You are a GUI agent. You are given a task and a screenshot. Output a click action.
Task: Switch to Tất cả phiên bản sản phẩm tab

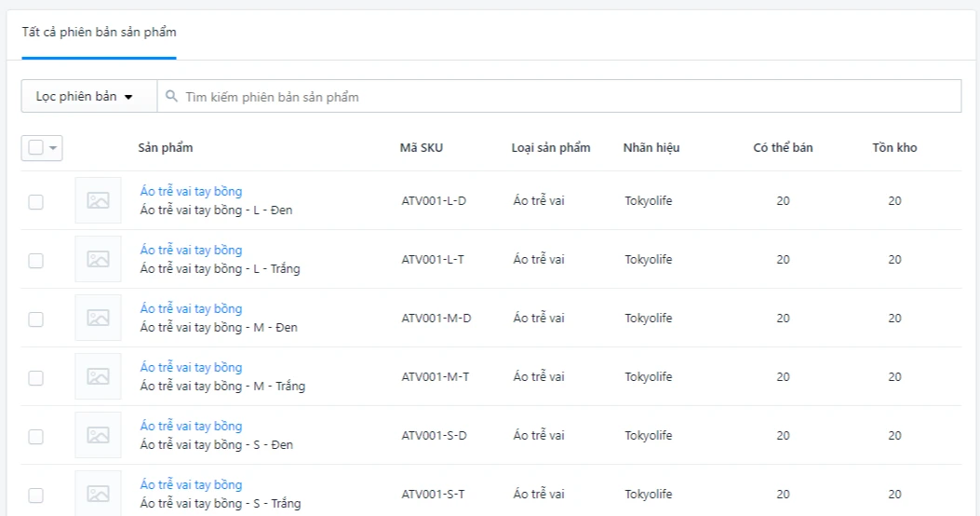click(x=99, y=33)
